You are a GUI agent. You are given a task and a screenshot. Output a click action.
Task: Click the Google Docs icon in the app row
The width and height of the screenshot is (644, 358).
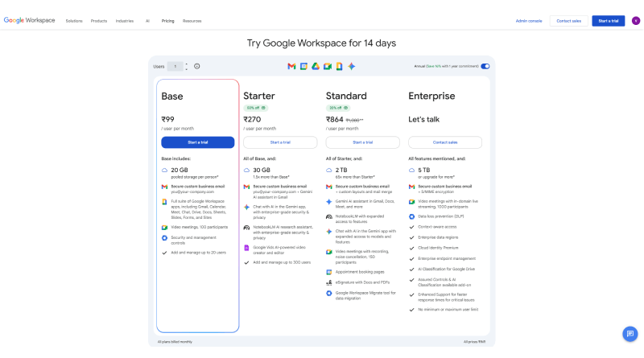[339, 66]
